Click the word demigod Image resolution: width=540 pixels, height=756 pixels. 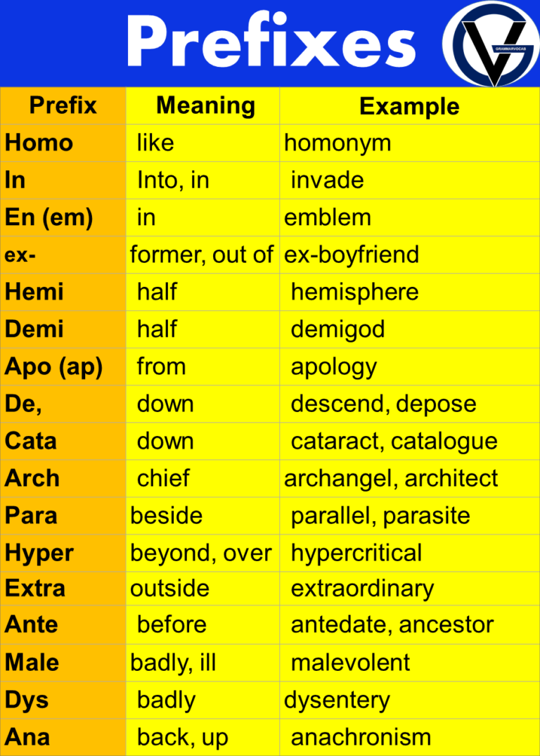[338, 329]
